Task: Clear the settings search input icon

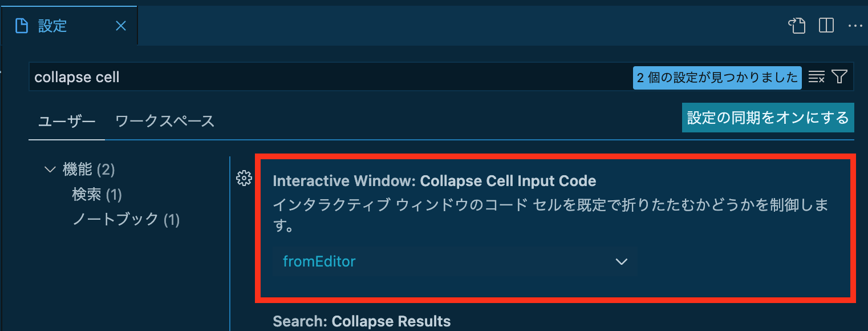Action: coord(817,77)
